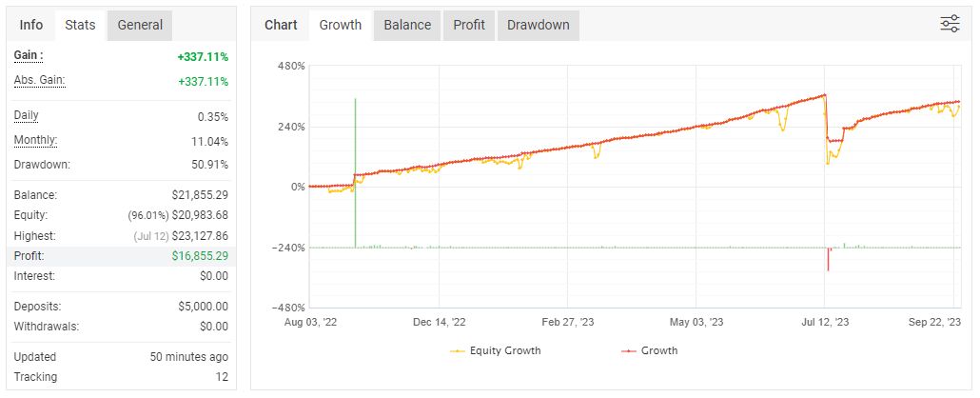This screenshot has width=980, height=398.
Task: Toggle the red Growth legend series
Action: point(650,350)
